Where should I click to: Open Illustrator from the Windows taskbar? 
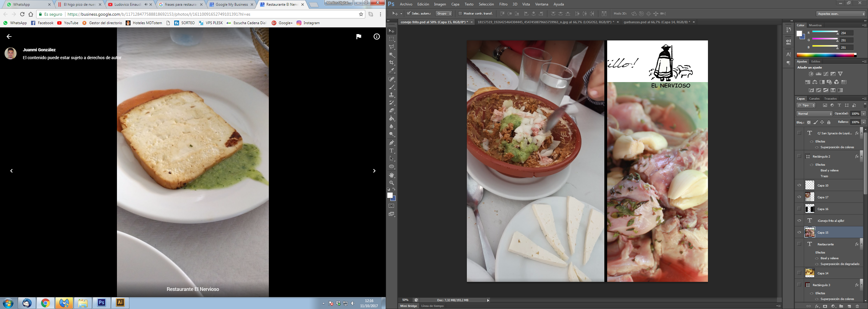120,303
